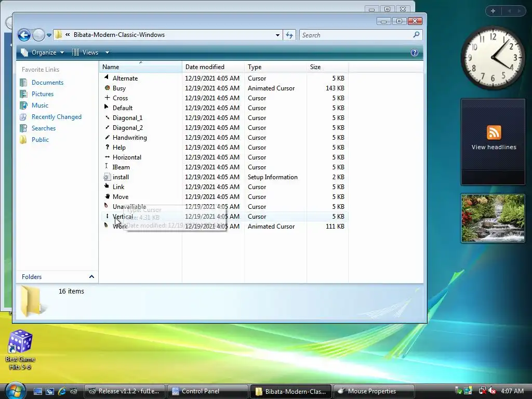Open the Windows Start orb
Viewport: 532px width, 399px height.
pyautogui.click(x=15, y=390)
